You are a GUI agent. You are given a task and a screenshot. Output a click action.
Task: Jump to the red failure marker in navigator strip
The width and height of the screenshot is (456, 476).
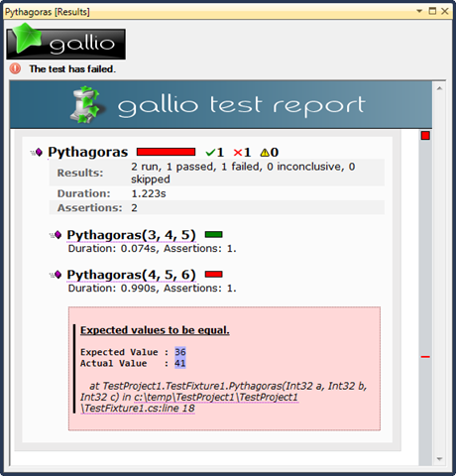point(425,357)
